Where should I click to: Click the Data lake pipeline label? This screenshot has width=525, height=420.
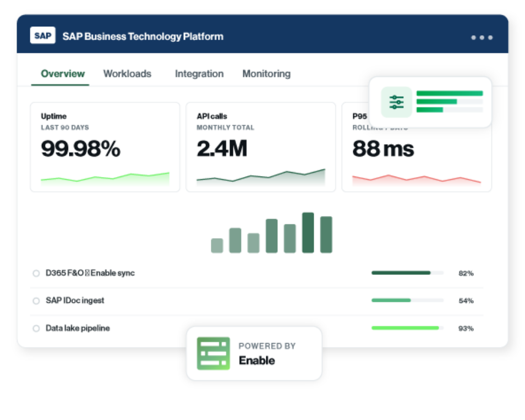[78, 328]
